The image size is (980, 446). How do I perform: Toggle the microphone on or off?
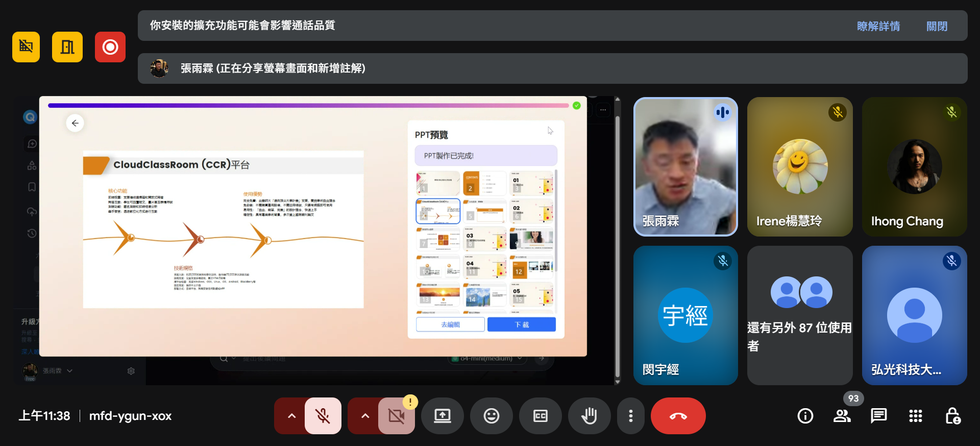(x=323, y=416)
